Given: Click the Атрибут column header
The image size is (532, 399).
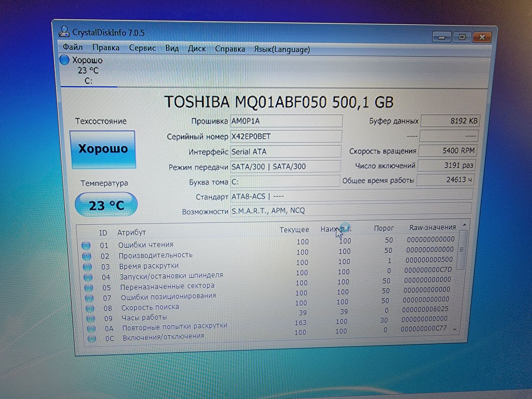Looking at the screenshot, I should coord(132,232).
